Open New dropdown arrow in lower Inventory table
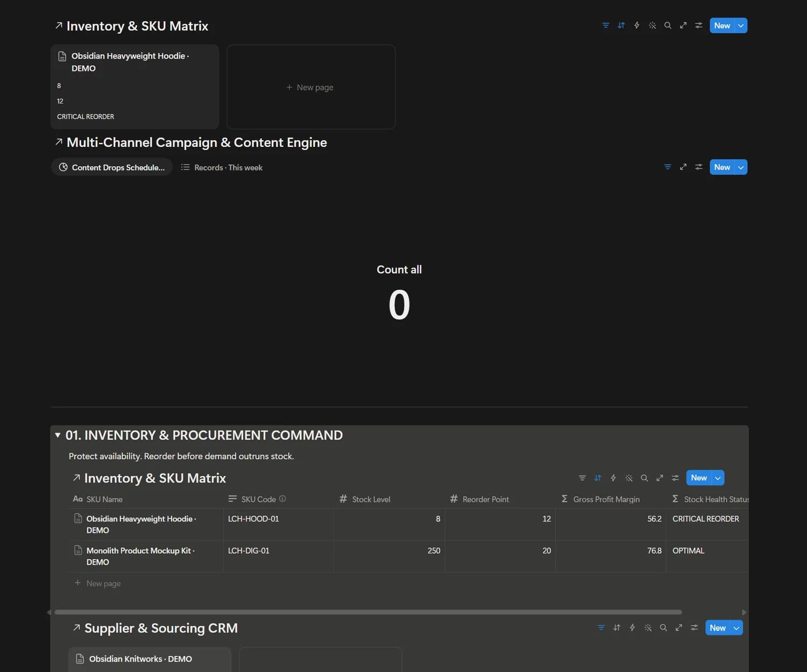 [x=718, y=478]
